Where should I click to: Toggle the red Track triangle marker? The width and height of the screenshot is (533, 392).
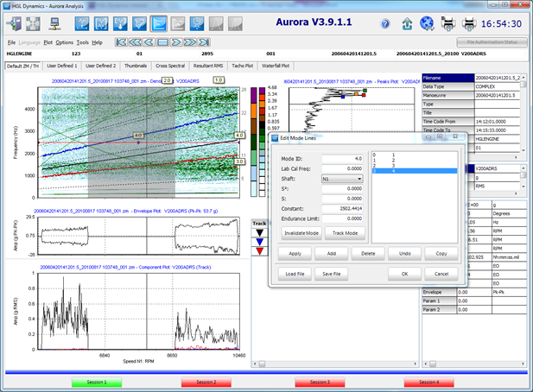point(259,251)
